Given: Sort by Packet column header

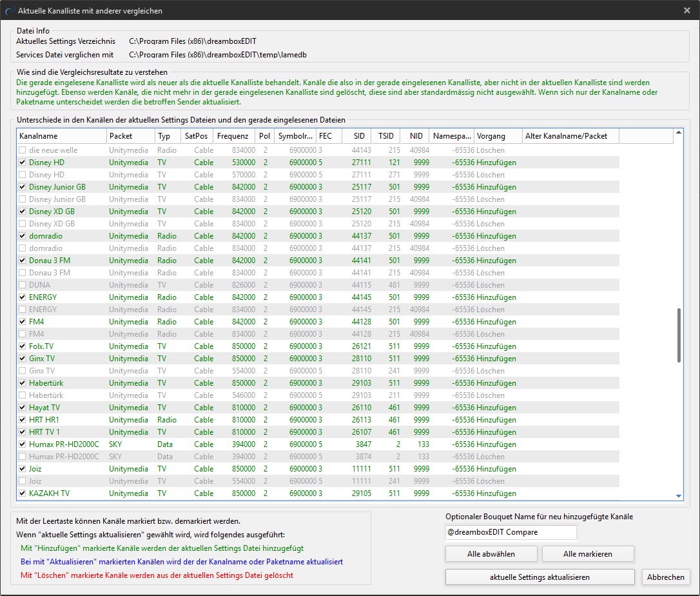Looking at the screenshot, I should click(131, 136).
